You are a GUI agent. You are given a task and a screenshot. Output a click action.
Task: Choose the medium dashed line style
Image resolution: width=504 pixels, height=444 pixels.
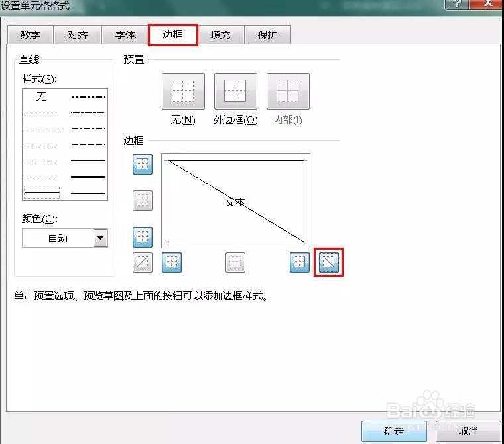88,145
